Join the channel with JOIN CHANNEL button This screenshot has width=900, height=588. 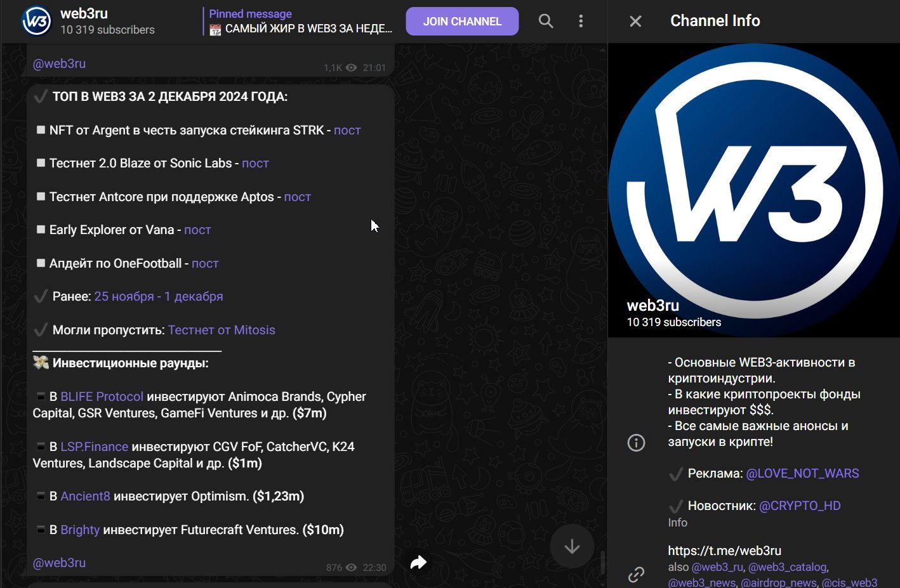(x=462, y=22)
